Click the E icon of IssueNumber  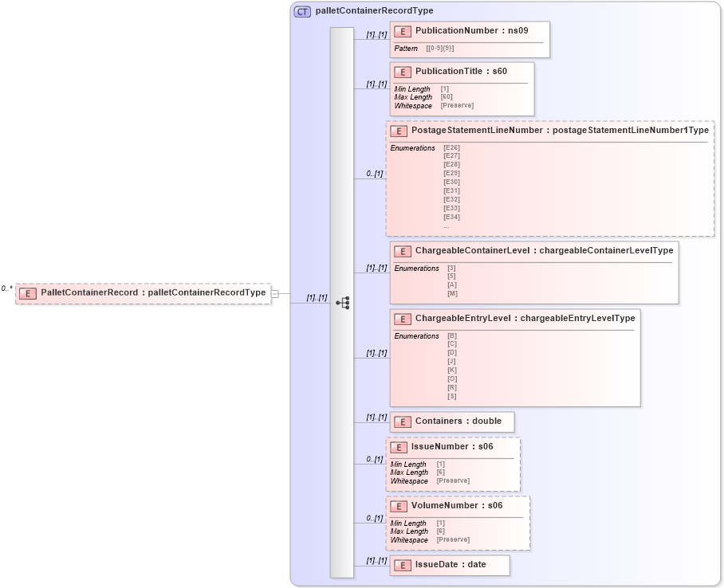399,447
